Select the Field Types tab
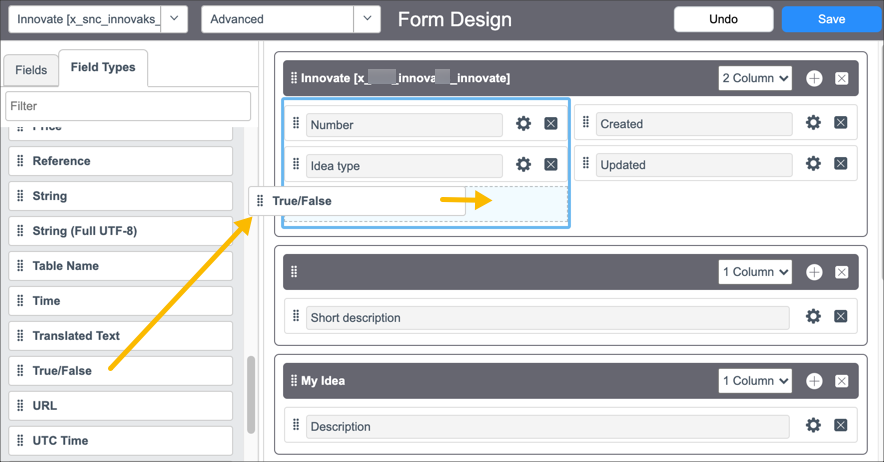 (103, 68)
